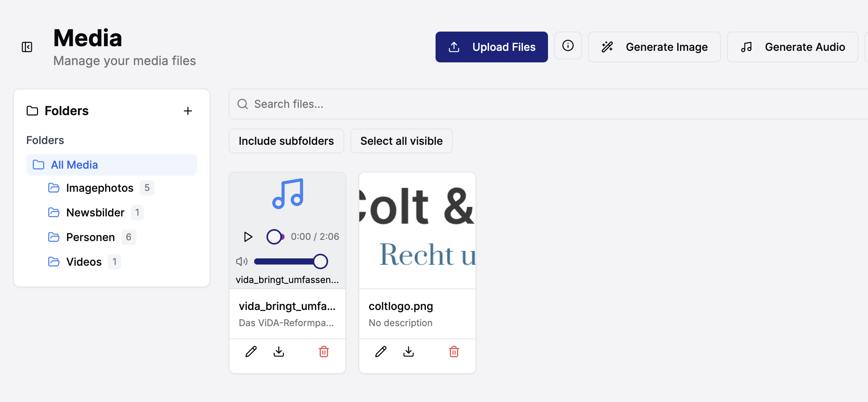Add a new folder with plus icon
The width and height of the screenshot is (868, 402).
coord(188,111)
